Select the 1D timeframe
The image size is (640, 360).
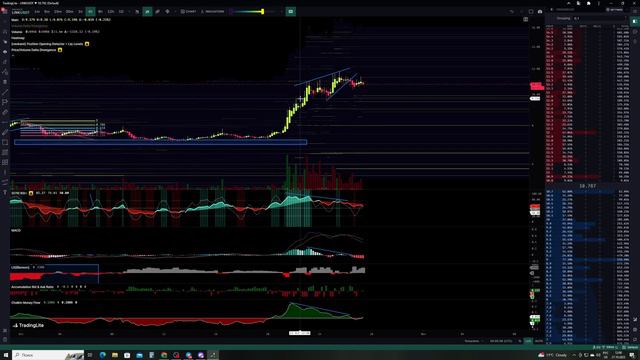point(121,11)
